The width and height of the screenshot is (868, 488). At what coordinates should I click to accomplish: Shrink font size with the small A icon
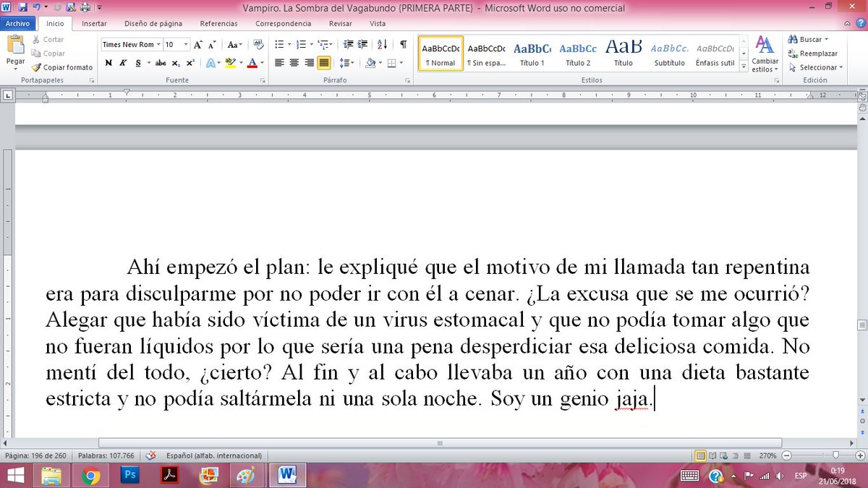[x=212, y=45]
